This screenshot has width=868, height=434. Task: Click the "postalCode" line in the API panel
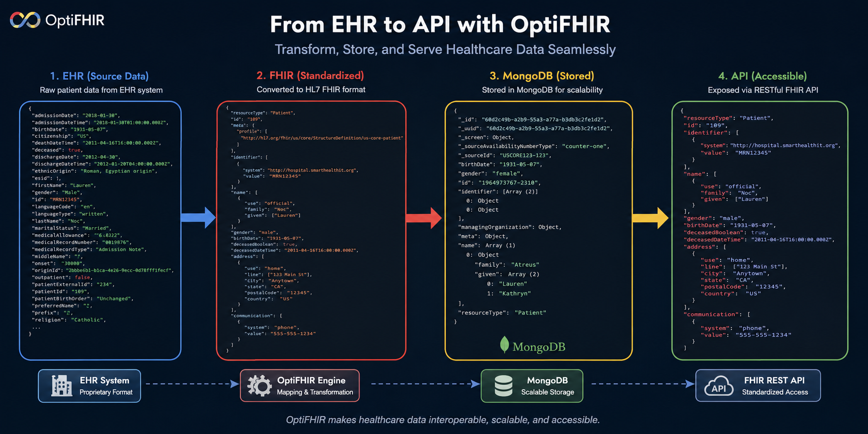pos(743,287)
